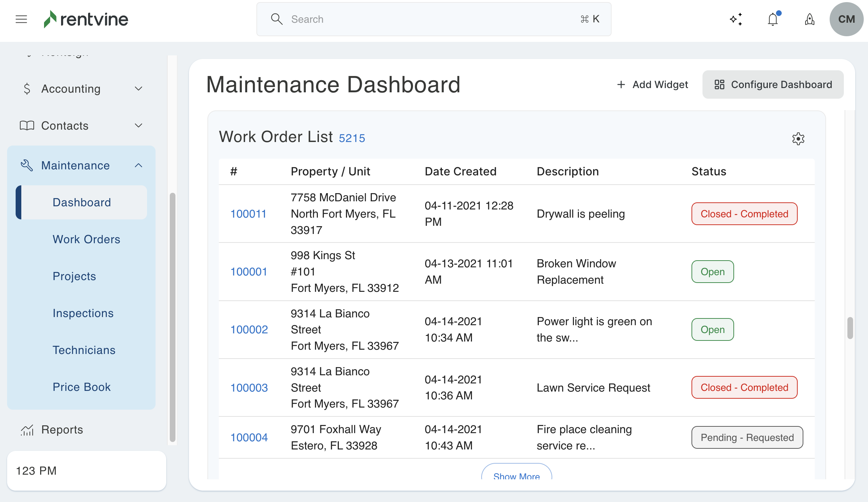Click the Rentvine logo
This screenshot has height=502, width=868.
86,19
